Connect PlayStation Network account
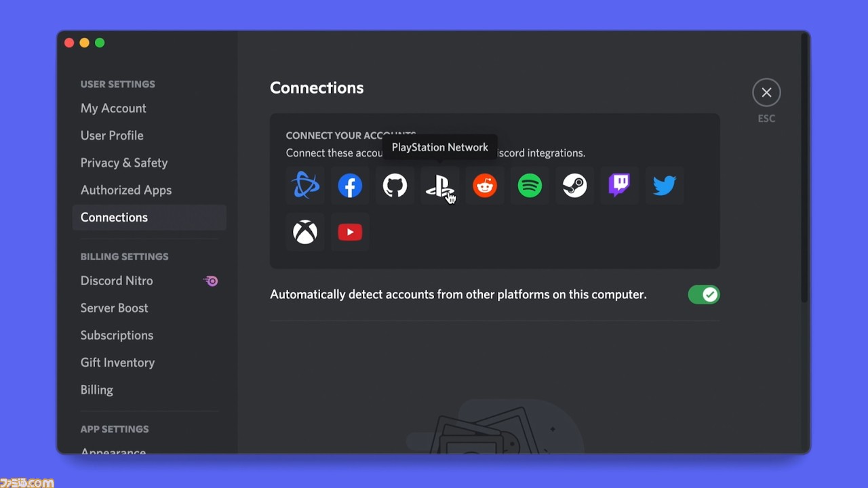The image size is (868, 488). [x=439, y=186]
